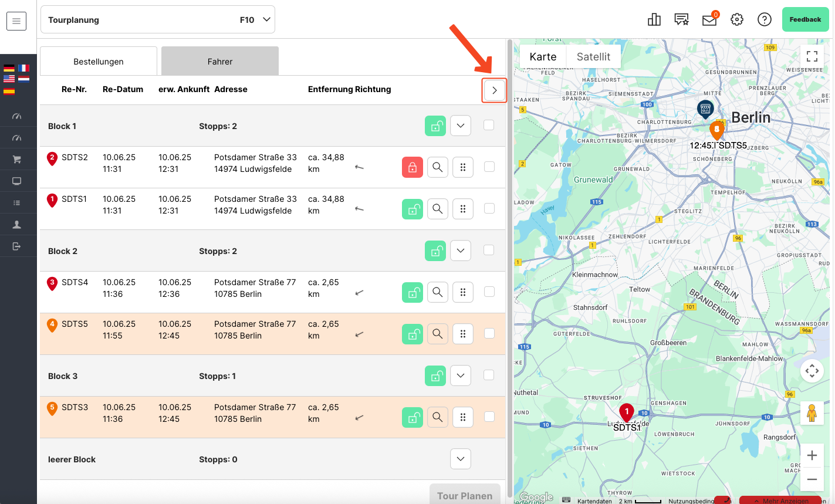Toggle the green lock on Block 3
This screenshot has height=504, width=835.
(435, 376)
